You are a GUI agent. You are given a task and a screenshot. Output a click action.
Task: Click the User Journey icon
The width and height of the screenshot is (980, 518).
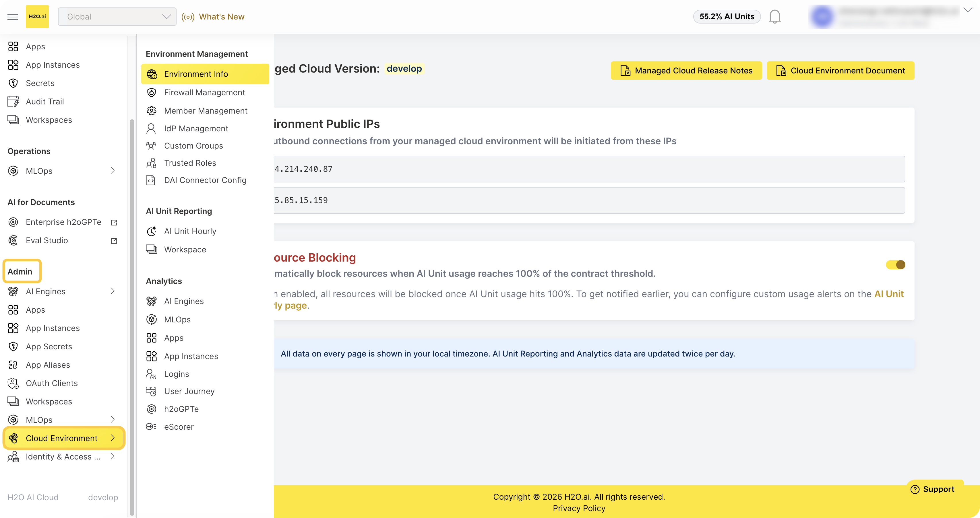(151, 391)
